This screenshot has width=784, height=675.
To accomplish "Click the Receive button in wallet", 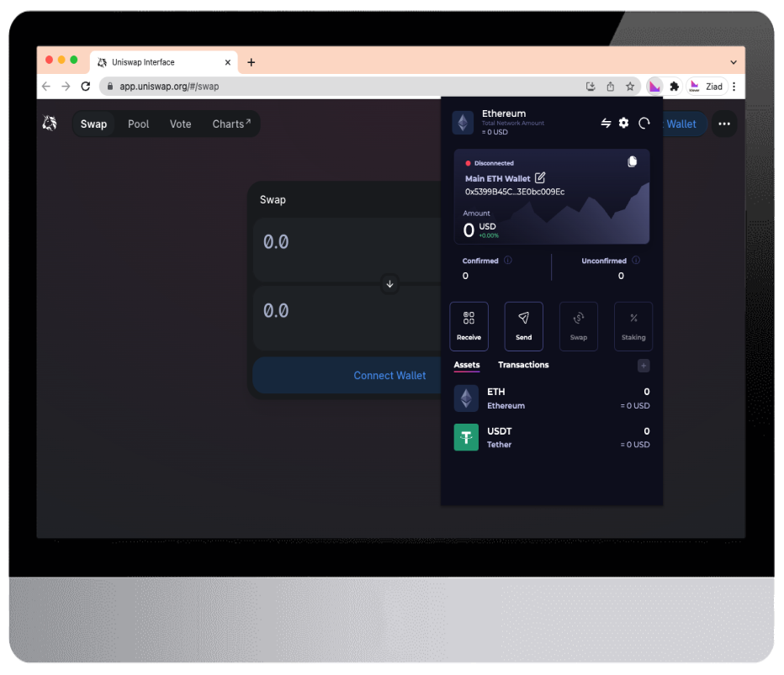I will click(x=469, y=326).
